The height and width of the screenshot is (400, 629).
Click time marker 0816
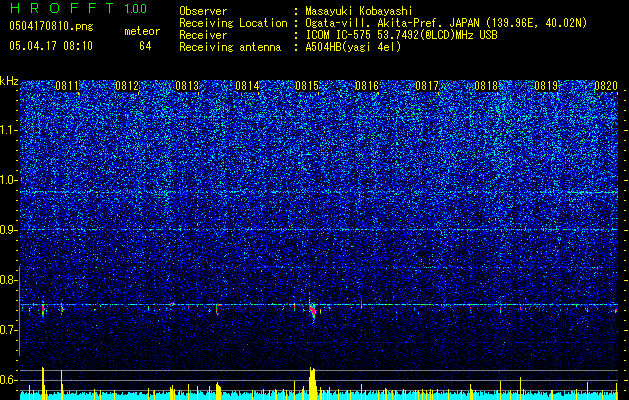(x=367, y=86)
